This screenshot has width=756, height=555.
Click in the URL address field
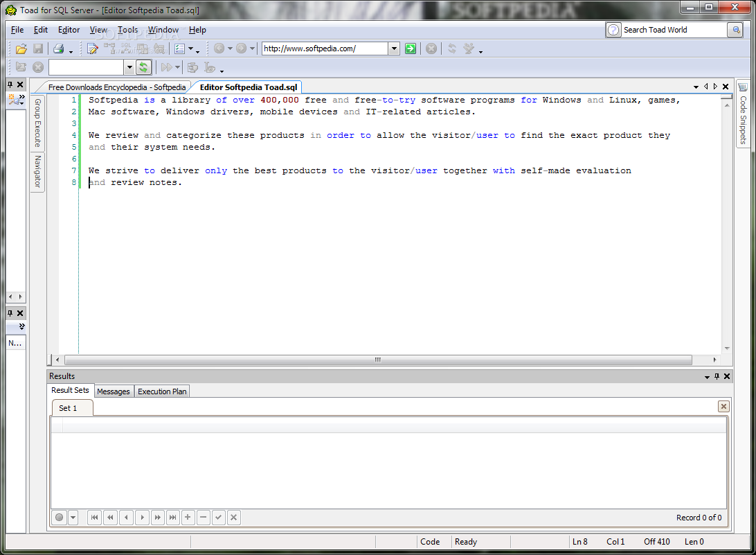325,49
